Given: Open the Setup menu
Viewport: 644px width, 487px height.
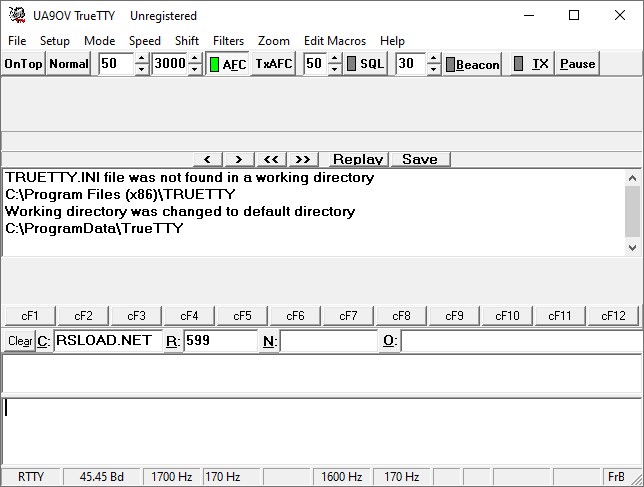Looking at the screenshot, I should (x=55, y=41).
